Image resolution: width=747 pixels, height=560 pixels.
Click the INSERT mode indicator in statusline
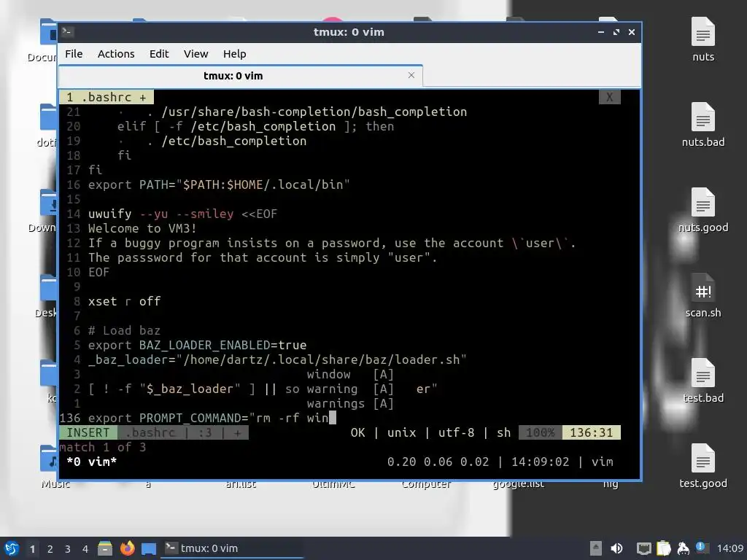[88, 432]
